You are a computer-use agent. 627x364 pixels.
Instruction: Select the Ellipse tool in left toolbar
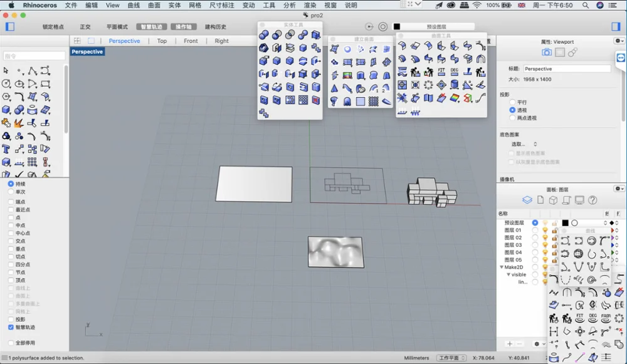(19, 83)
